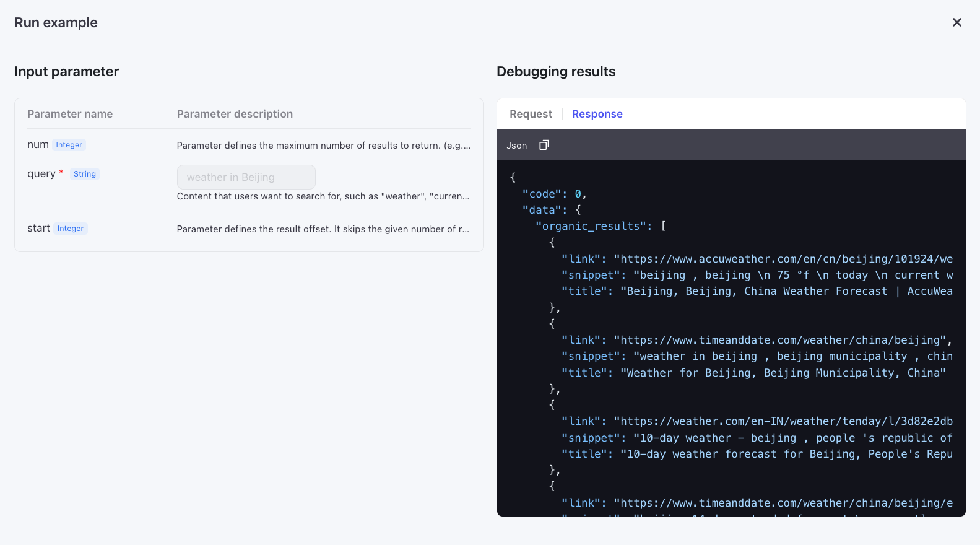Click the Parameter name column header

pos(70,114)
